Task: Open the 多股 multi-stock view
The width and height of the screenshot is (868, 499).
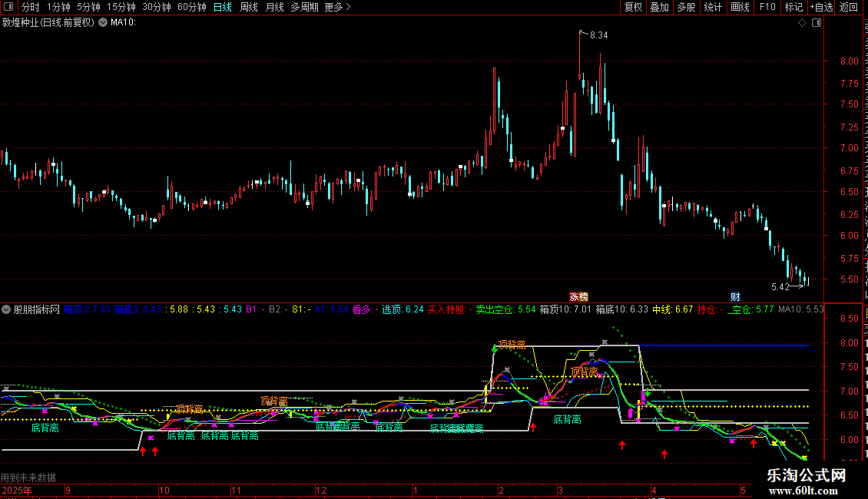Action: point(686,7)
